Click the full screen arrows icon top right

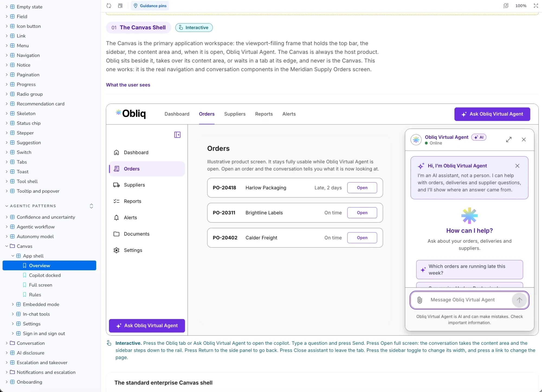coord(536,6)
